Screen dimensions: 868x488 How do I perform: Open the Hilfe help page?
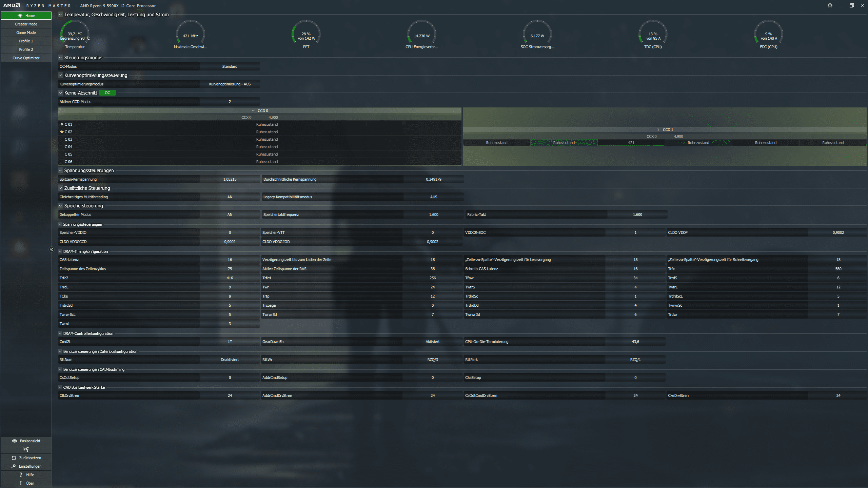[26, 475]
